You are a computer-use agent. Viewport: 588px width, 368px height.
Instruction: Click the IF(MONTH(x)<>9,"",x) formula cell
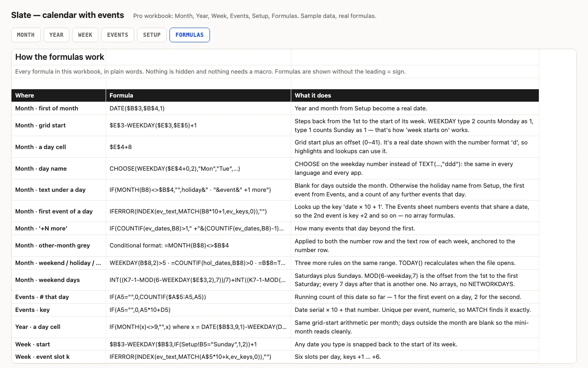(198, 327)
